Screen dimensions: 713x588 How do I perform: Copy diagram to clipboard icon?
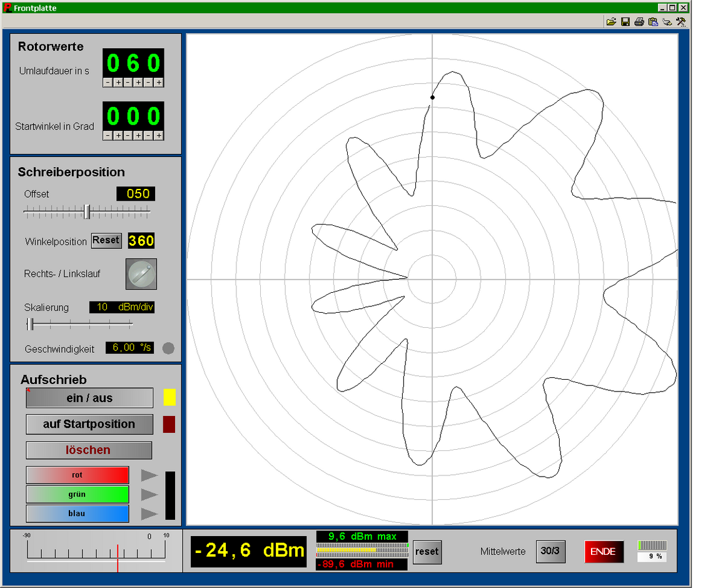click(653, 21)
